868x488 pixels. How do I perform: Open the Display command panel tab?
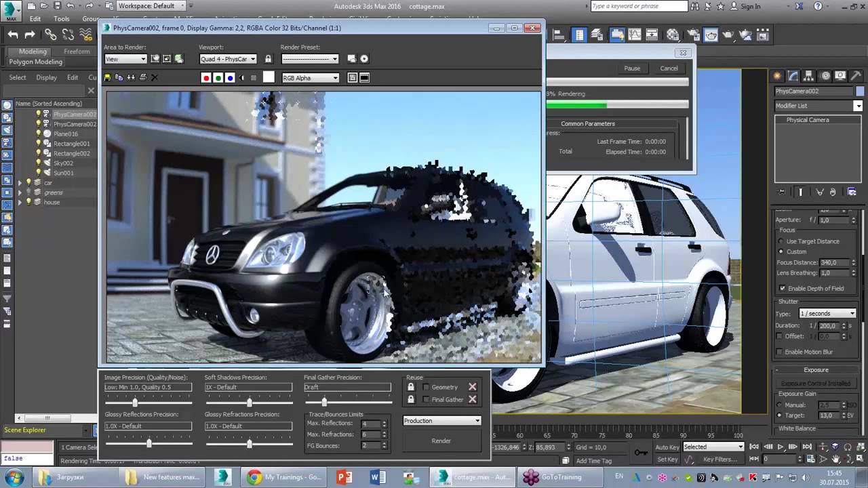840,76
